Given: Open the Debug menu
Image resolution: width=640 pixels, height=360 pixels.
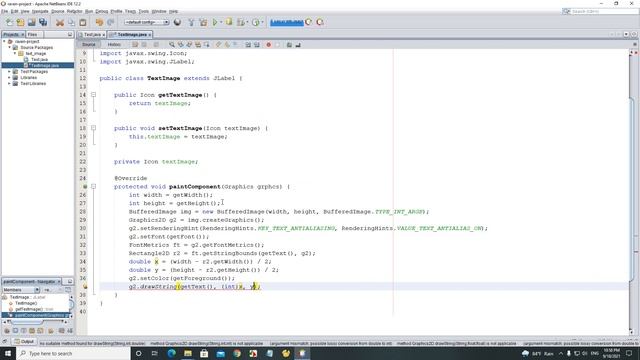Looking at the screenshot, I should pyautogui.click(x=102, y=11).
